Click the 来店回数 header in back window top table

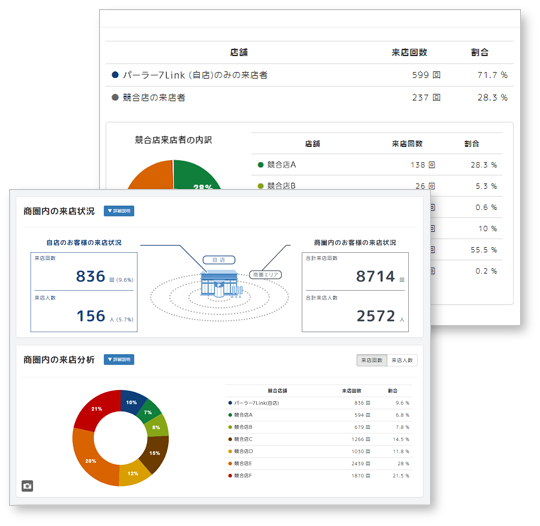pyautogui.click(x=409, y=52)
